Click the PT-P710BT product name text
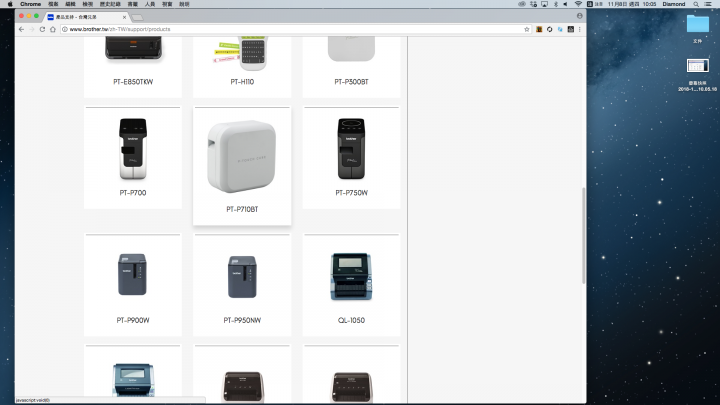The image size is (720, 405). (x=242, y=209)
